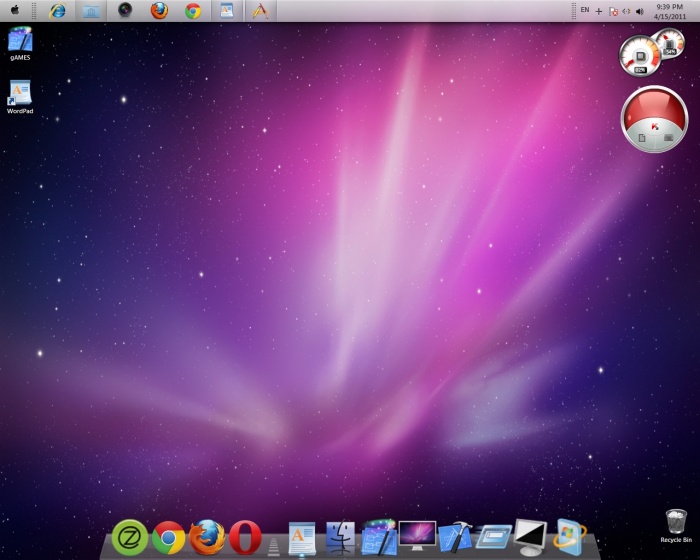Viewport: 700px width, 560px height.
Task: Select the gAMES desktop shortcut
Action: (20, 44)
